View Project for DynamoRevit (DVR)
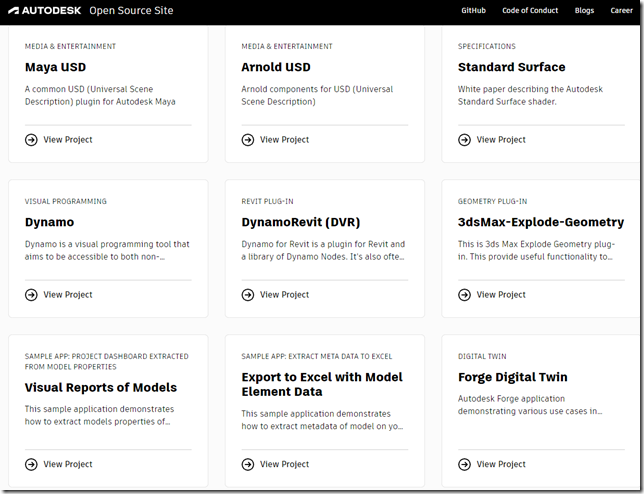The image size is (644, 494). pos(284,294)
